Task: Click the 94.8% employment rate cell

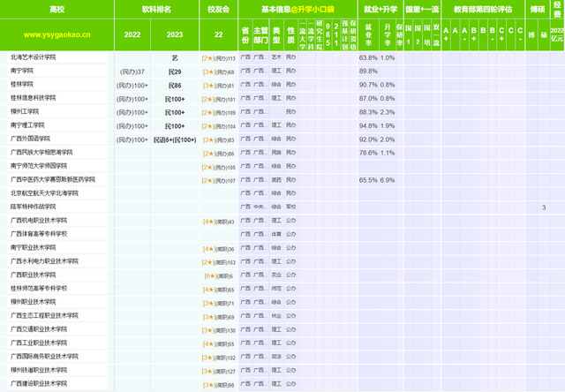Action: tap(368, 125)
